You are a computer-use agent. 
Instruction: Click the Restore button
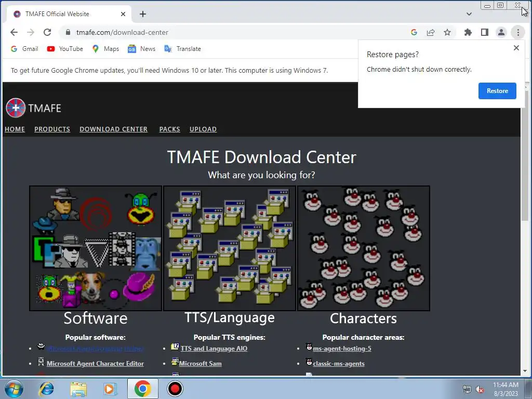click(497, 90)
